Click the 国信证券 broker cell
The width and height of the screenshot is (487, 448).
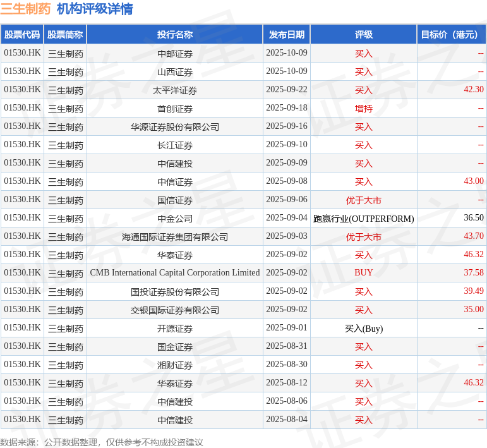click(175, 200)
